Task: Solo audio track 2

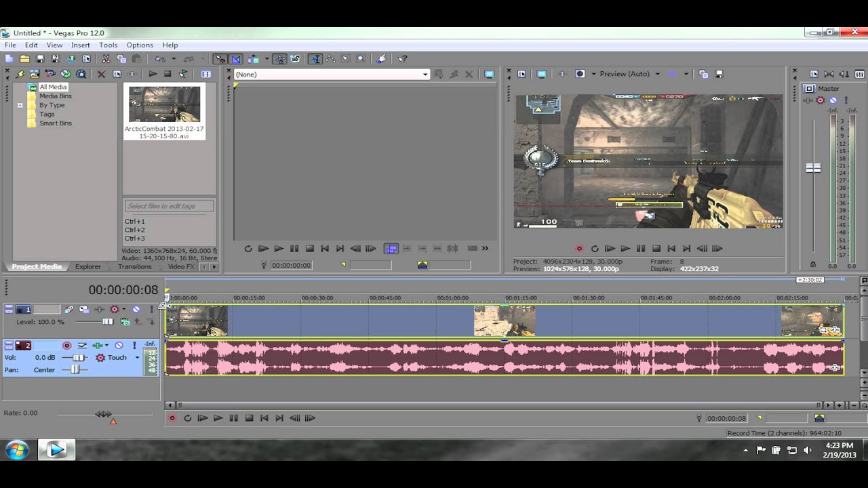Action: [134, 346]
